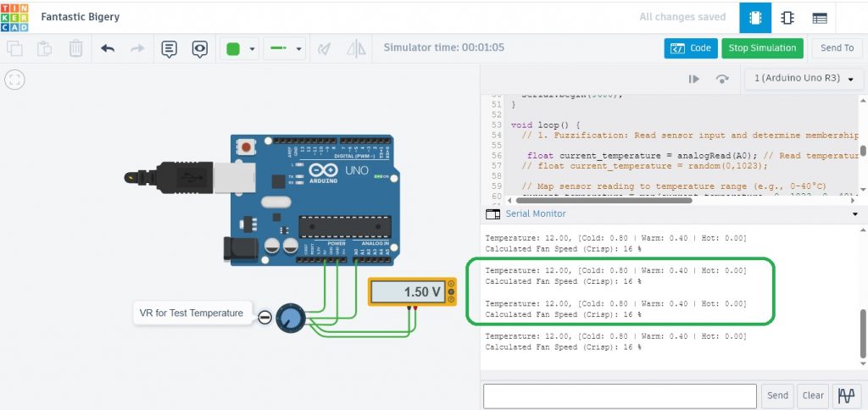This screenshot has height=410, width=868.
Task: Open the Notes tool
Action: click(170, 48)
